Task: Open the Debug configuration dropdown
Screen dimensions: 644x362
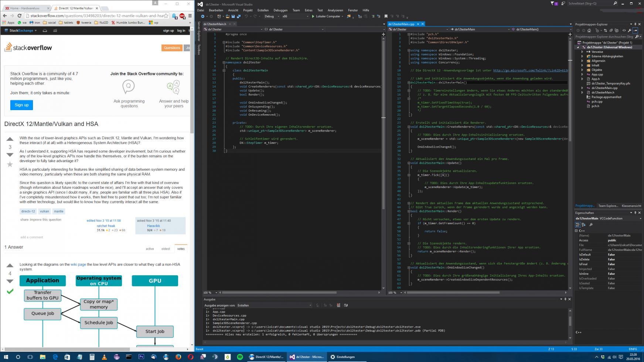Action: 272,16
